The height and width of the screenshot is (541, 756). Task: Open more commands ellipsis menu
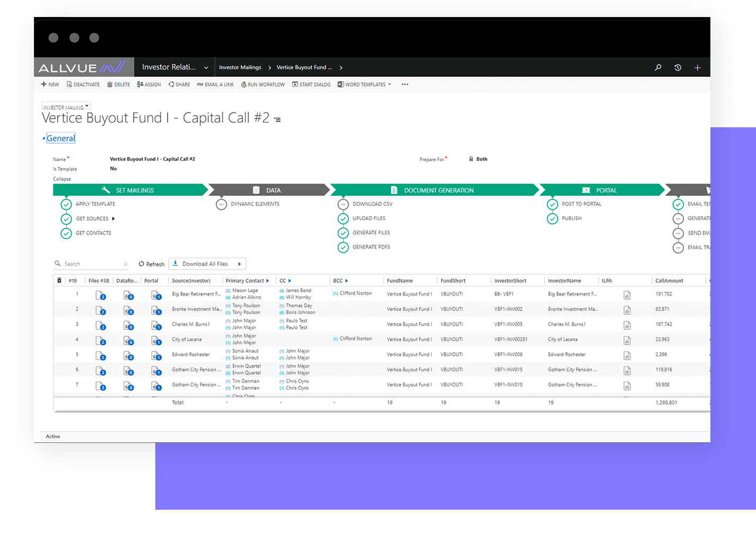coord(405,84)
